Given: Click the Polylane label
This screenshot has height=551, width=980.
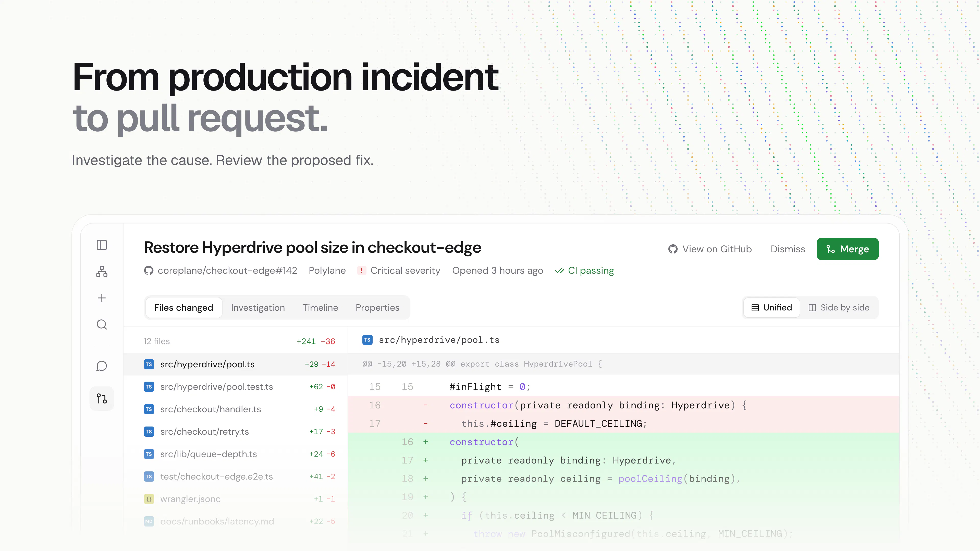Looking at the screenshot, I should (x=327, y=270).
